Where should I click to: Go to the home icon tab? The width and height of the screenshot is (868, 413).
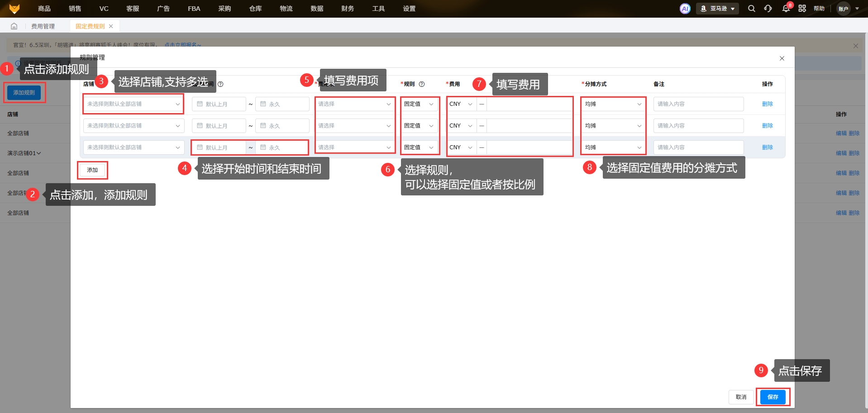(x=14, y=26)
